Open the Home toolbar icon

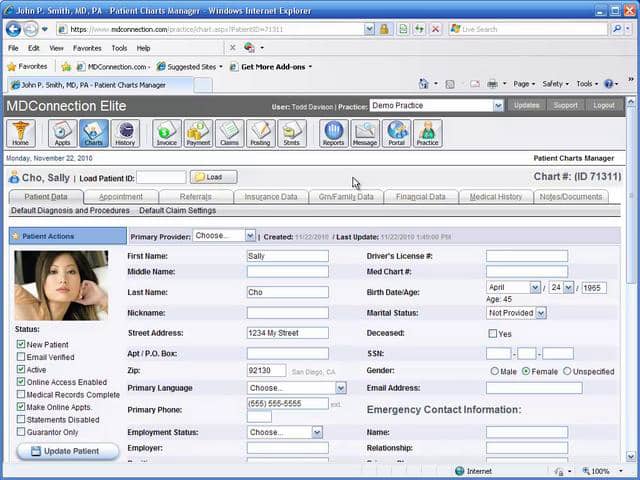coord(20,133)
